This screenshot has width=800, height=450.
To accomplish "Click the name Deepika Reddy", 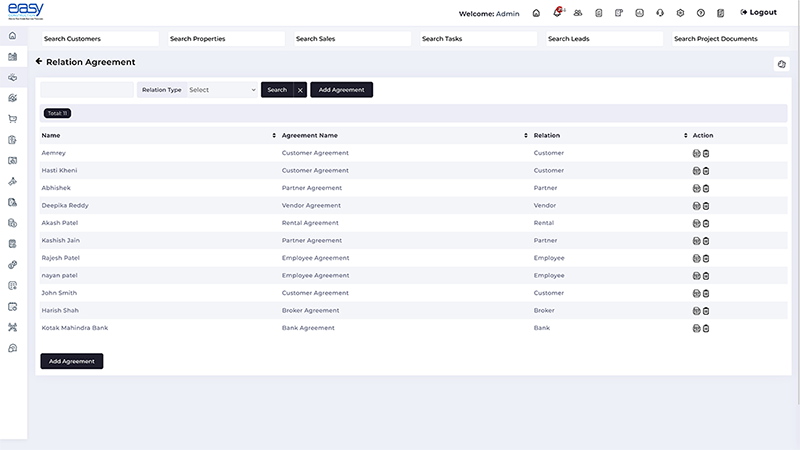I will click(x=65, y=206).
